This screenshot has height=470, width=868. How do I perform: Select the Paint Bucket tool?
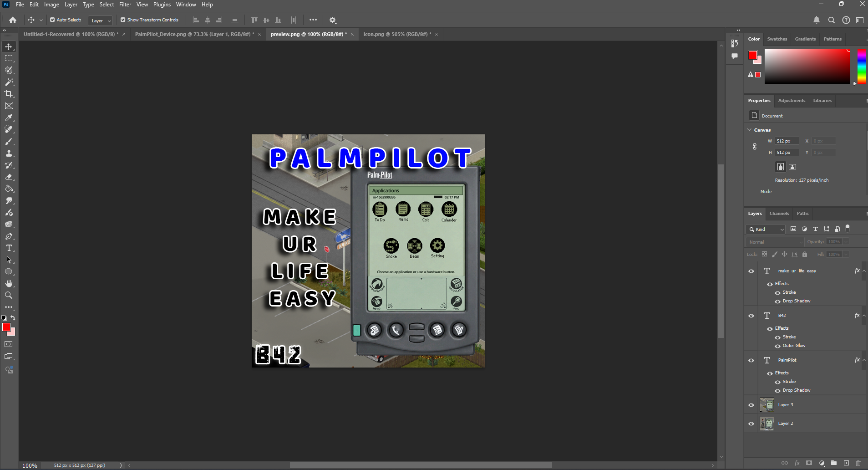[9, 189]
